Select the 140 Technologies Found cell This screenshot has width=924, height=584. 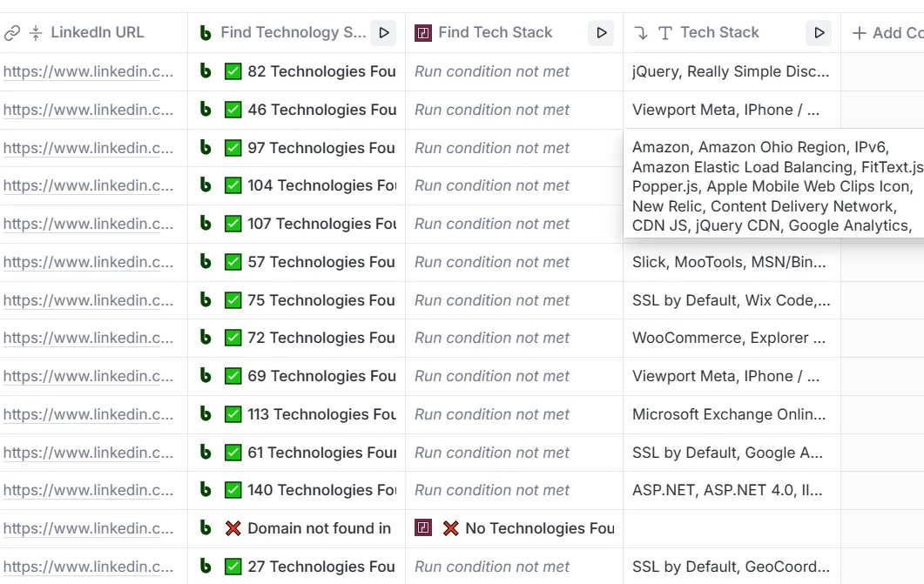click(x=296, y=490)
